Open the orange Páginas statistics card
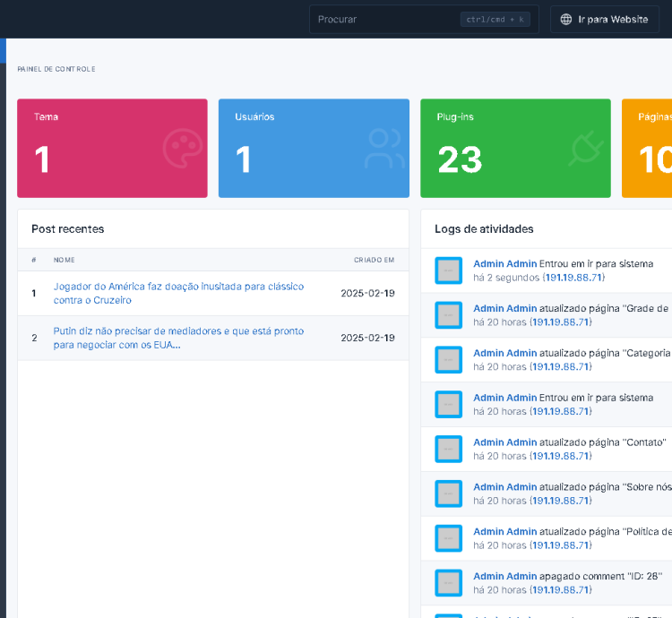This screenshot has width=672, height=618. point(647,148)
